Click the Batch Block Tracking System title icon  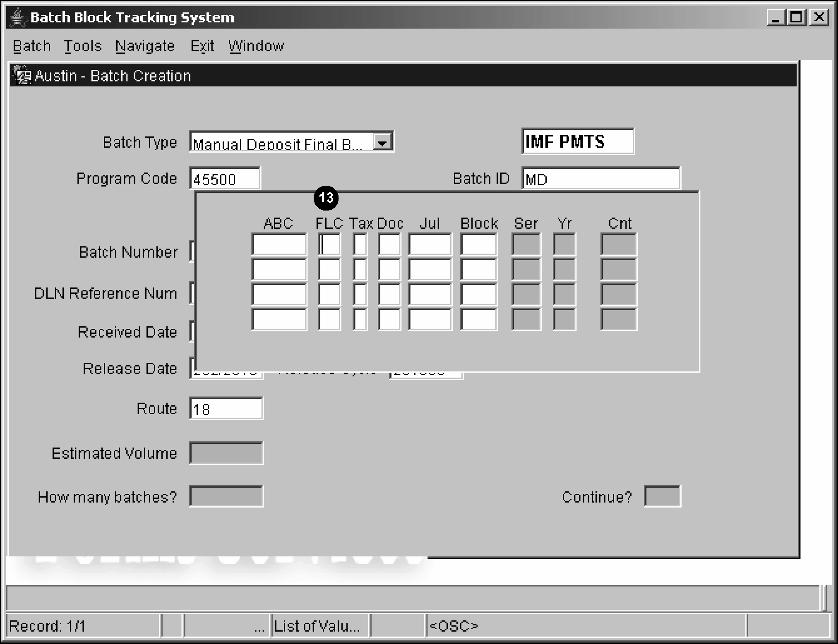pyautogui.click(x=17, y=18)
